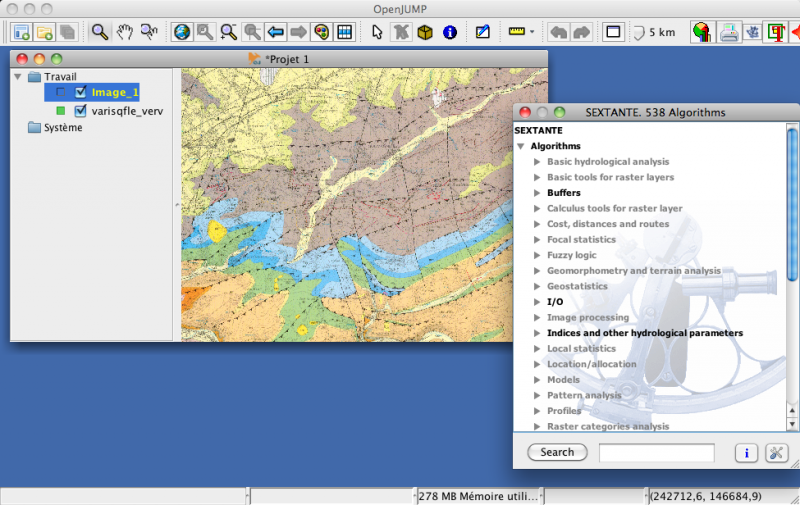This screenshot has height=505, width=800.
Task: Select Indices and other hydrological parameters
Action: (644, 333)
